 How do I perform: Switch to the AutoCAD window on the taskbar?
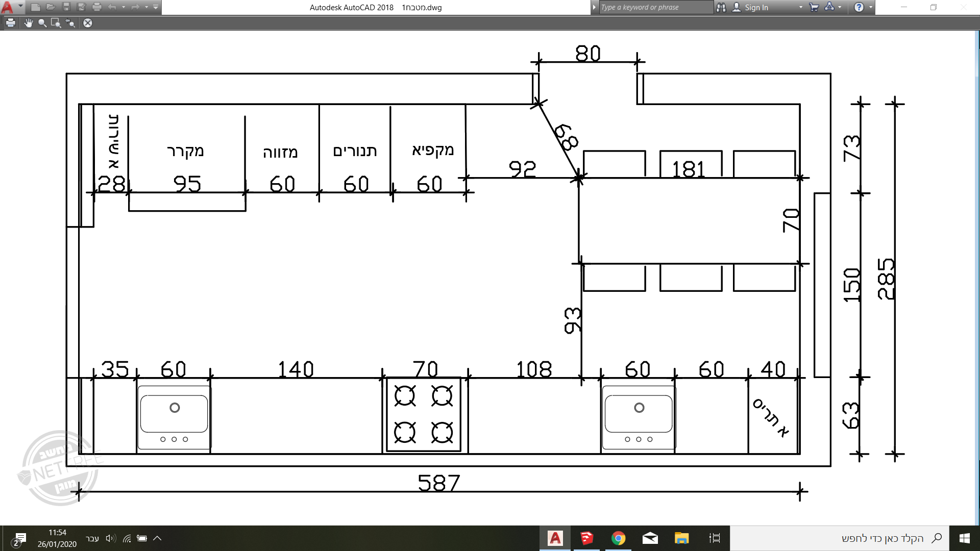click(555, 538)
